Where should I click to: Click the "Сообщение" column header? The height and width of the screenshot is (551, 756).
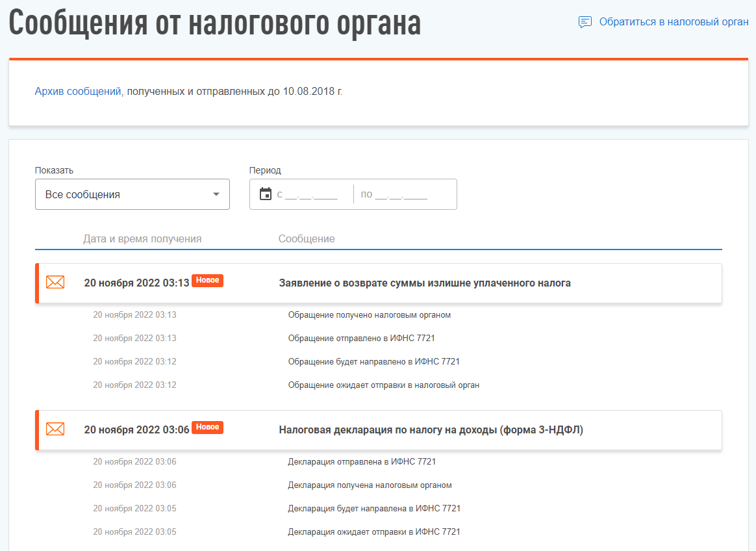pyautogui.click(x=307, y=239)
